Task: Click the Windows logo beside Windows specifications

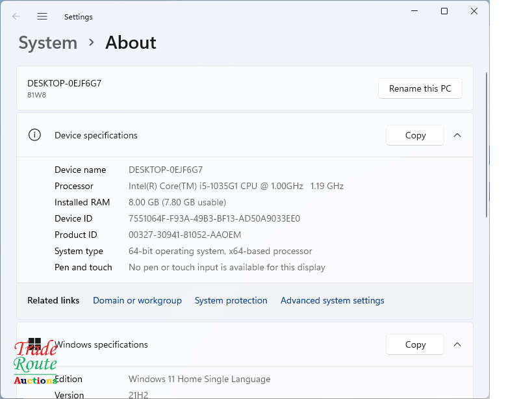Action: (x=34, y=344)
